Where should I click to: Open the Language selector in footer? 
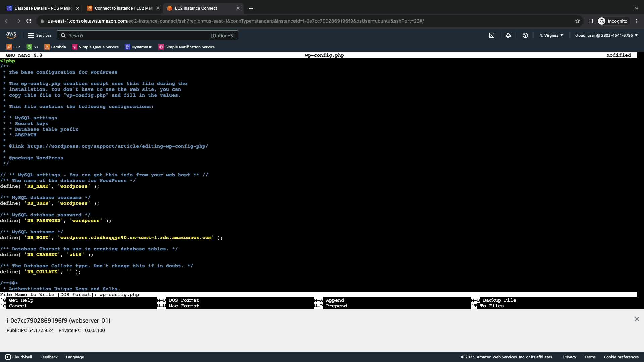75,357
